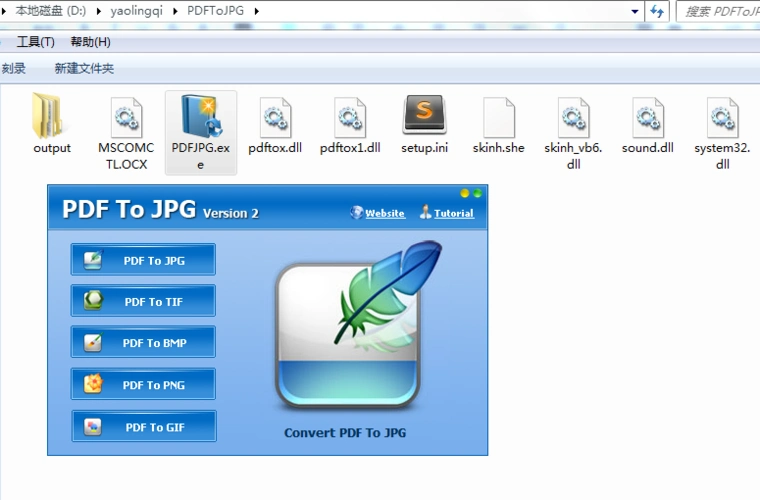760x500 pixels.
Task: Click the PDF To TIF button
Action: [x=143, y=301]
